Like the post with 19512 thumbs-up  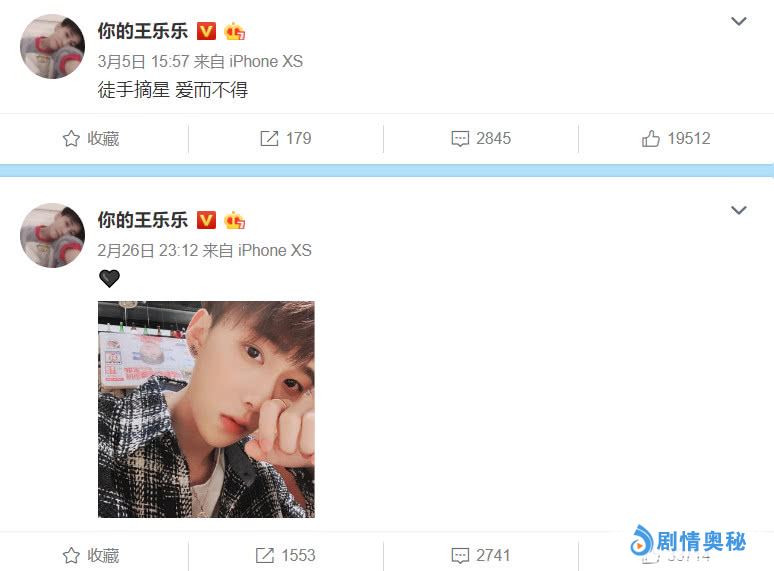(676, 139)
